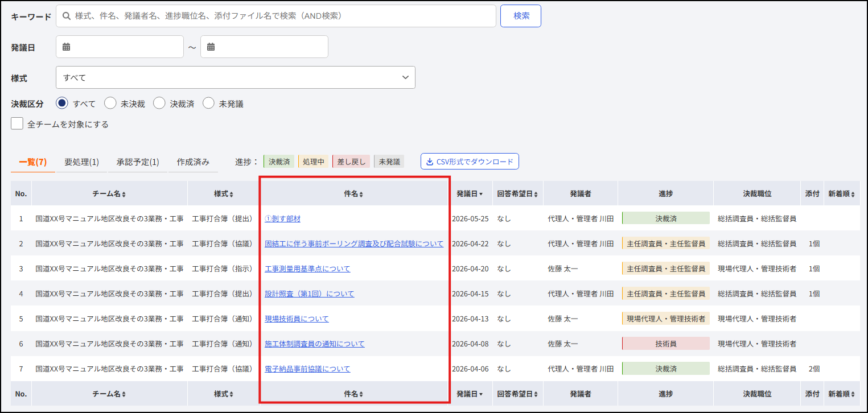Click the 1個 attachment cell in row 2
This screenshot has width=868, height=413.
tap(814, 243)
